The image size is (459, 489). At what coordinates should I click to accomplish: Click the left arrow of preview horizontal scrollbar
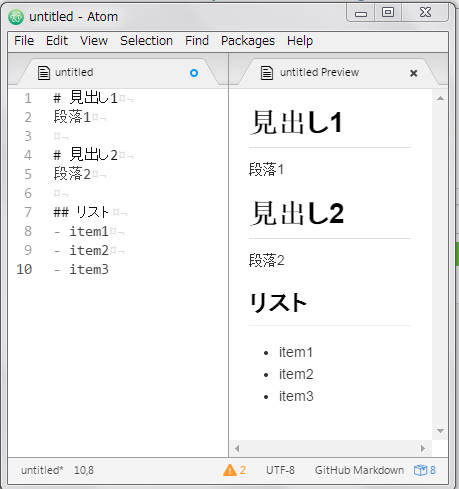point(237,449)
